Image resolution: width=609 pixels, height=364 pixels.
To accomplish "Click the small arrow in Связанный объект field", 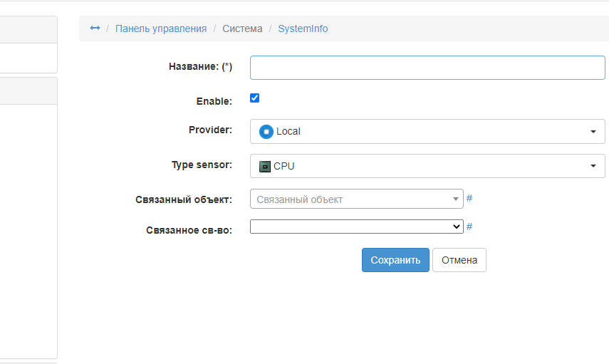I will (456, 199).
